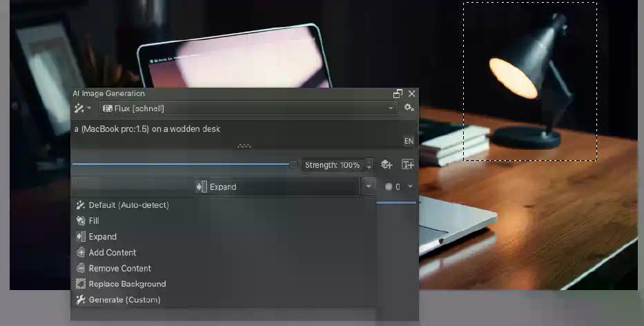644x326 pixels.
Task: Select Default (Auto-detect) from menu
Action: tap(224, 204)
